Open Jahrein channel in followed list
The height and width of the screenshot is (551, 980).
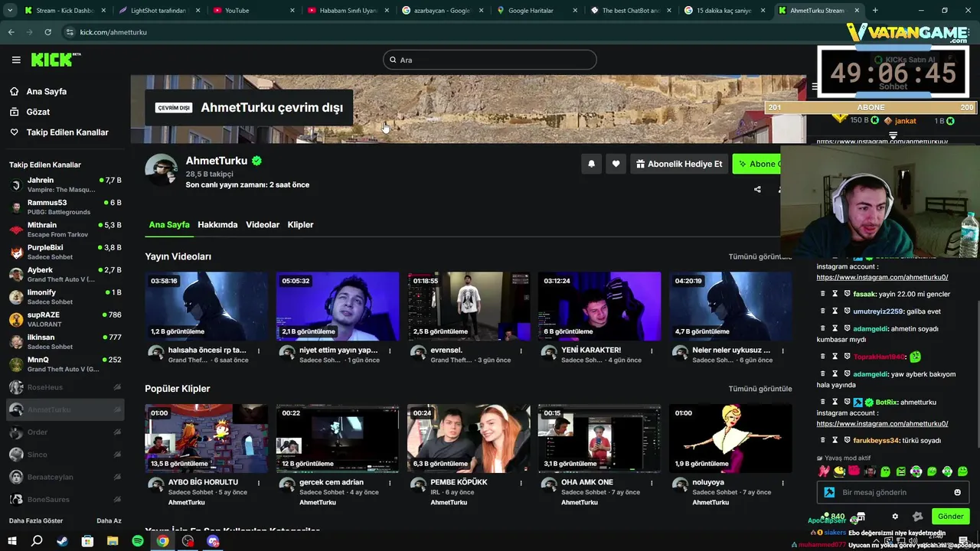65,184
